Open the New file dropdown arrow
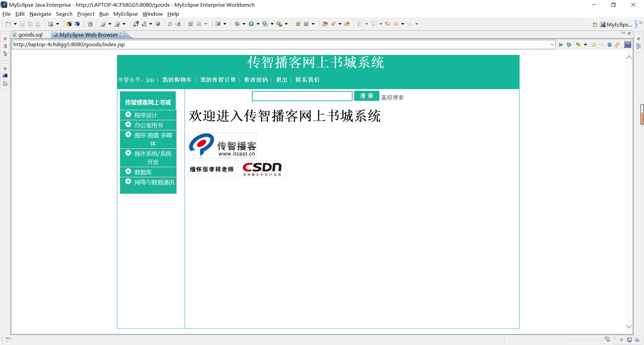The image size is (644, 345). point(15,24)
